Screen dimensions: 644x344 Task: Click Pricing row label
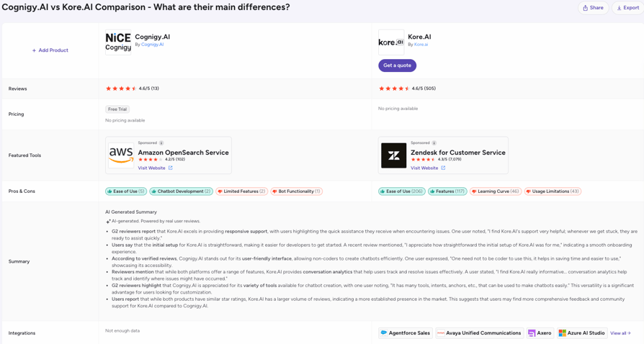[17, 114]
